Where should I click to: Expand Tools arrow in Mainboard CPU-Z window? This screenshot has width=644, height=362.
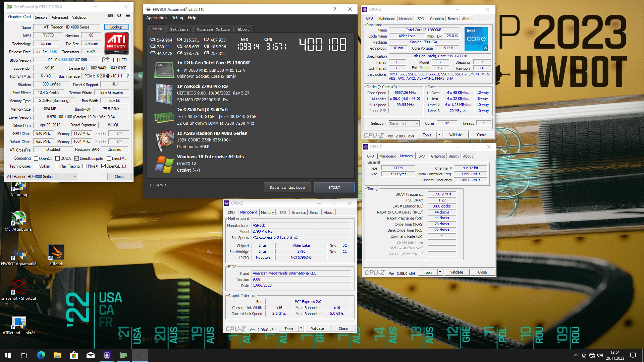pos(301,328)
